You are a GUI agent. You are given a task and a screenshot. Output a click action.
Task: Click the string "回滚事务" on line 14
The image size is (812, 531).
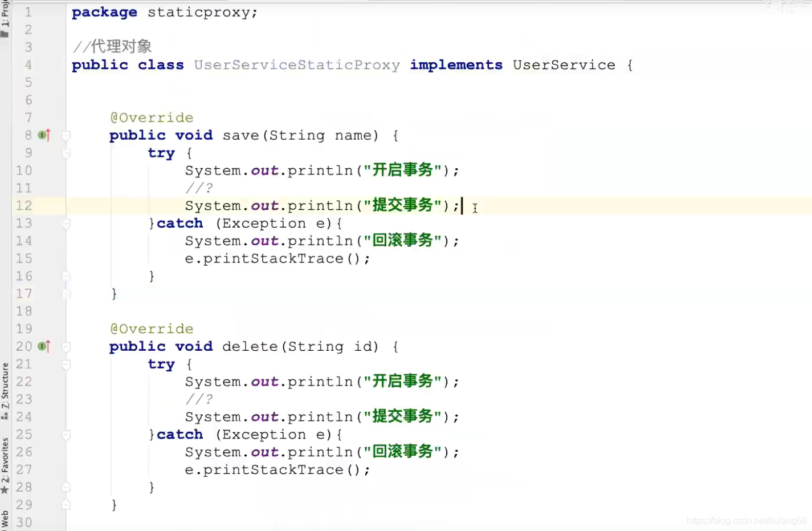[403, 241]
